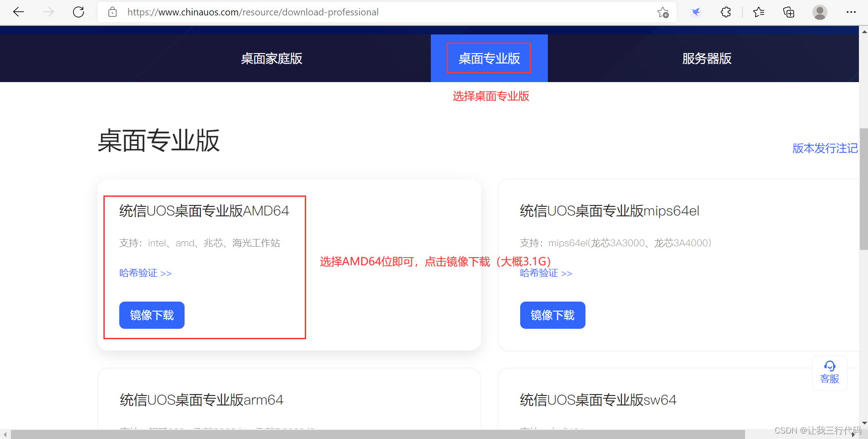This screenshot has width=868, height=439.
Task: Click 统信UOS桌面专业版AMD64 card title
Action: pos(204,211)
